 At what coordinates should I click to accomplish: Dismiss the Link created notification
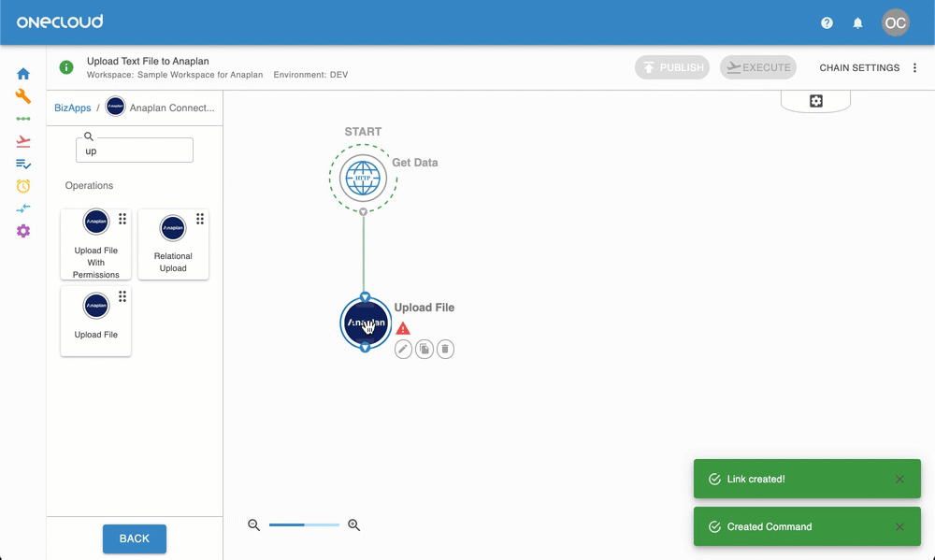click(899, 479)
